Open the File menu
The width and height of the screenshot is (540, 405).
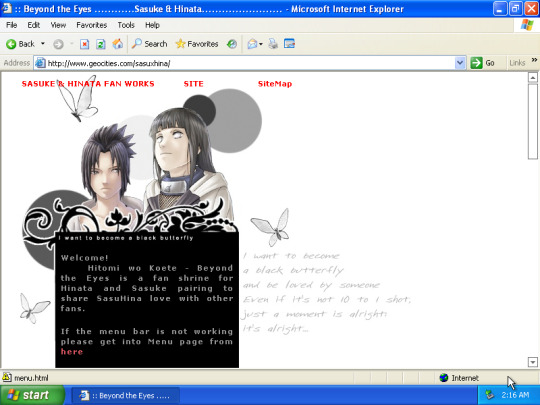(x=11, y=25)
